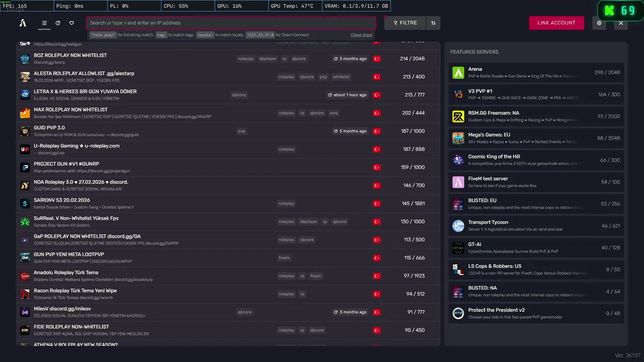
Task: Click V3 PVP #1 featured icon
Action: click(x=458, y=95)
